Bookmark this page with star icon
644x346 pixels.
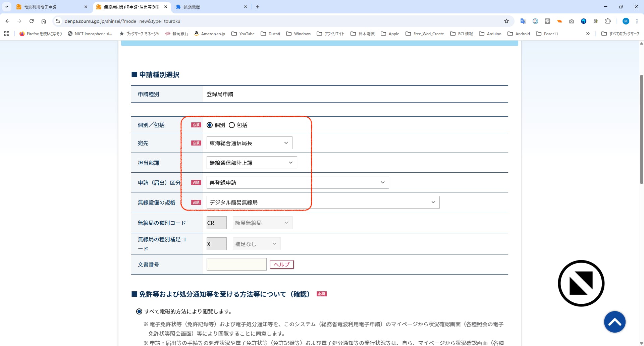(506, 21)
